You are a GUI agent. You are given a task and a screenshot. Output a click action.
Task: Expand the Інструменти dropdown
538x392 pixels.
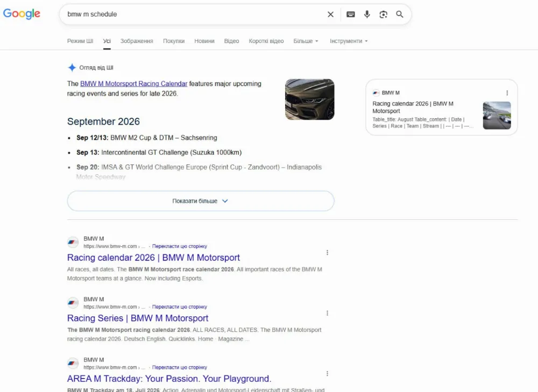(349, 41)
